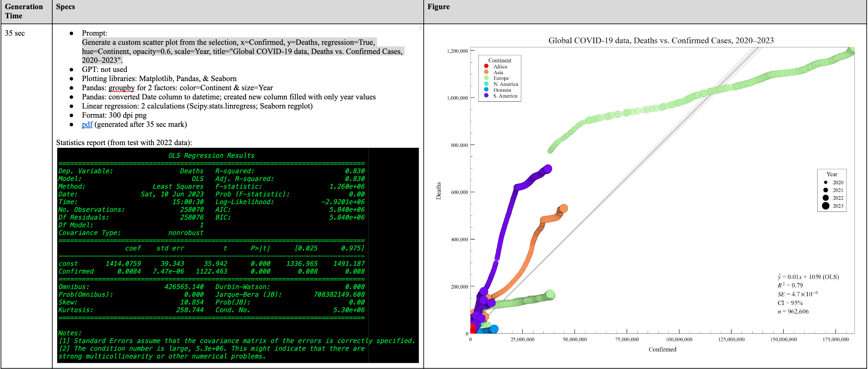868x369 pixels.
Task: Click the small dropdown arrow in Specs cell
Action: (420, 28)
